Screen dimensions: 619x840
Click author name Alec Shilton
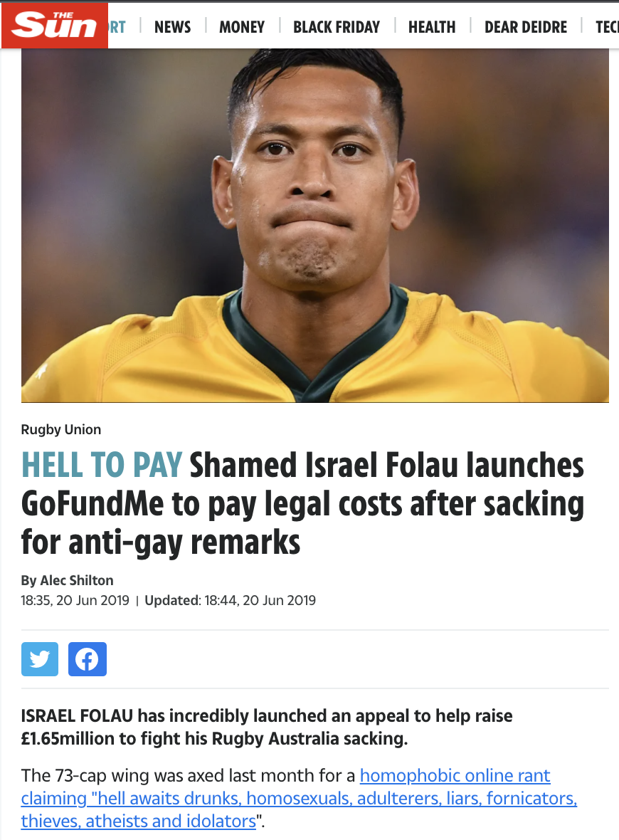coord(77,581)
